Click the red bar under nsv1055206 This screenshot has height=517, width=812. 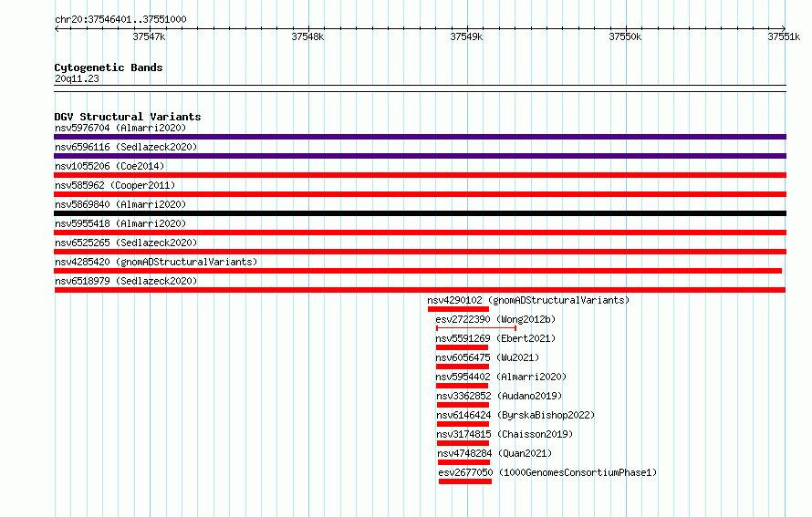(x=420, y=175)
